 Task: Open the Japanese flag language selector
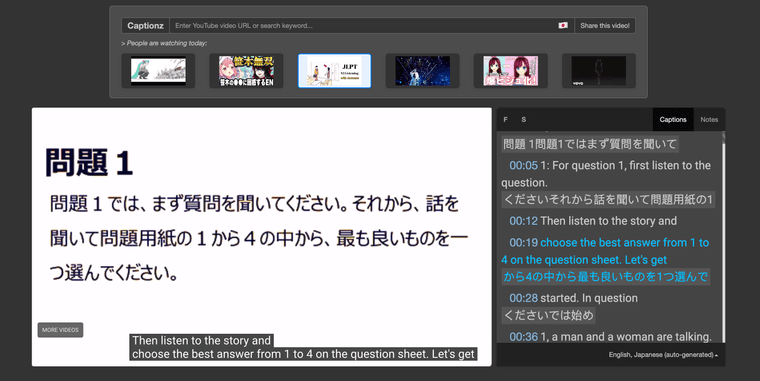pyautogui.click(x=563, y=26)
